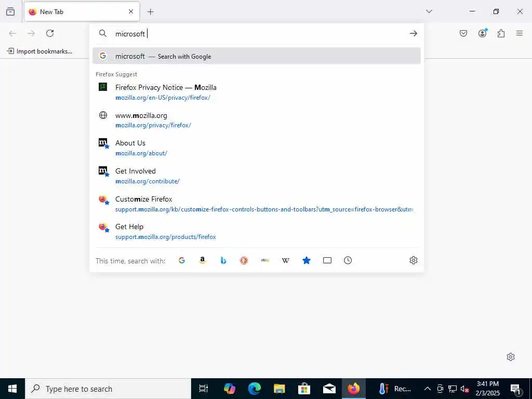Screen dimensions: 532x399
Task: Go back one page arrow
Action: [12, 33]
